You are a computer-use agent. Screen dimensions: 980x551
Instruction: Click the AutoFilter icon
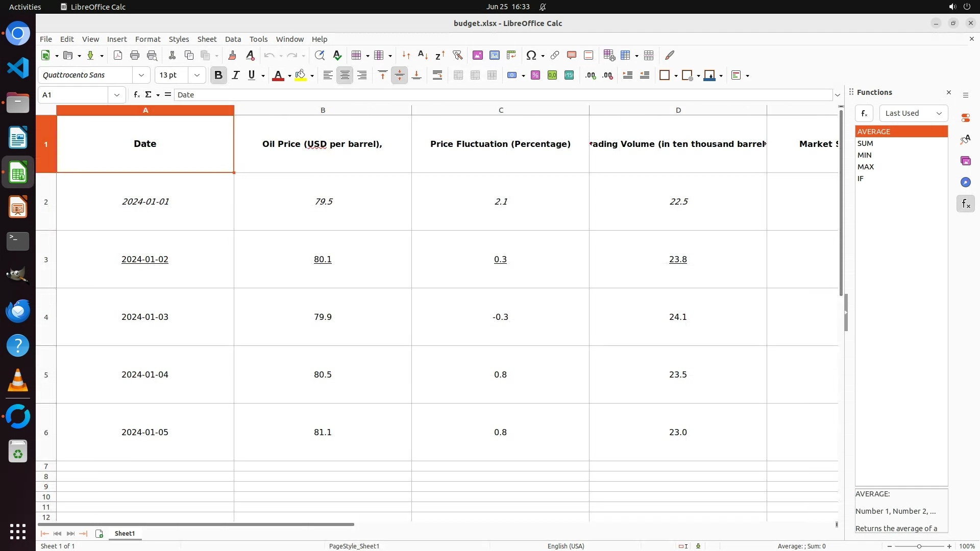[x=457, y=55]
